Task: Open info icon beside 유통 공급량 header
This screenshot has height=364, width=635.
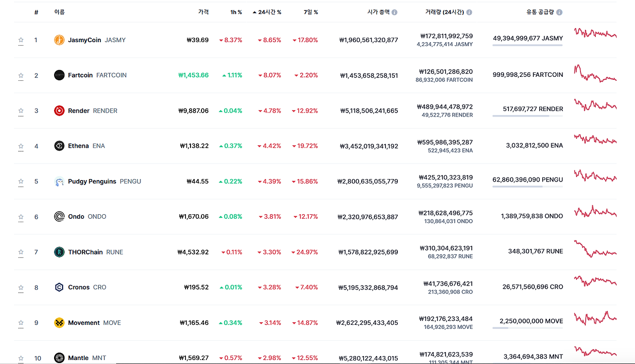Action: [560, 12]
